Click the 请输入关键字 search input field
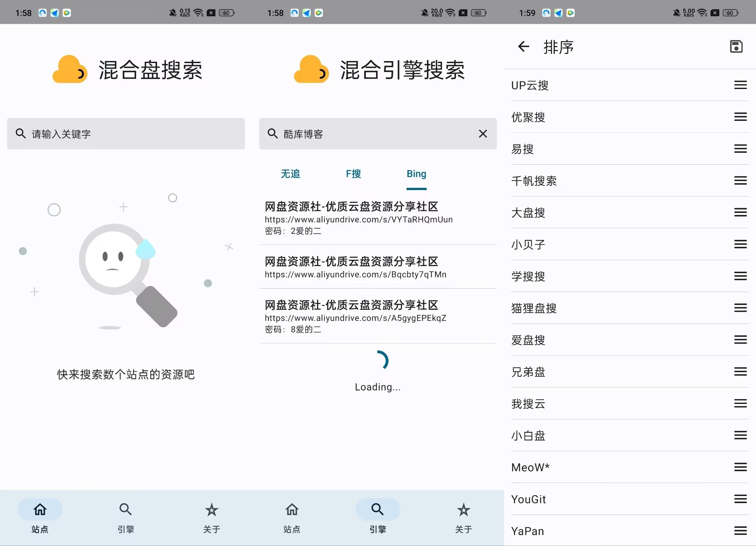The image size is (756, 546). click(x=126, y=134)
